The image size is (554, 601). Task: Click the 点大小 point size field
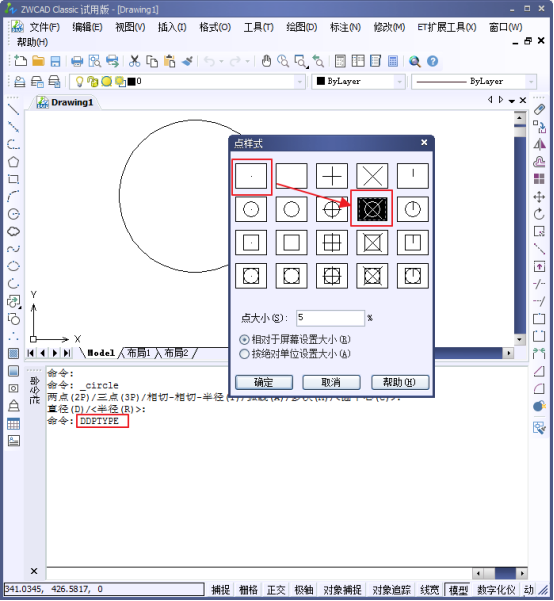click(x=330, y=318)
